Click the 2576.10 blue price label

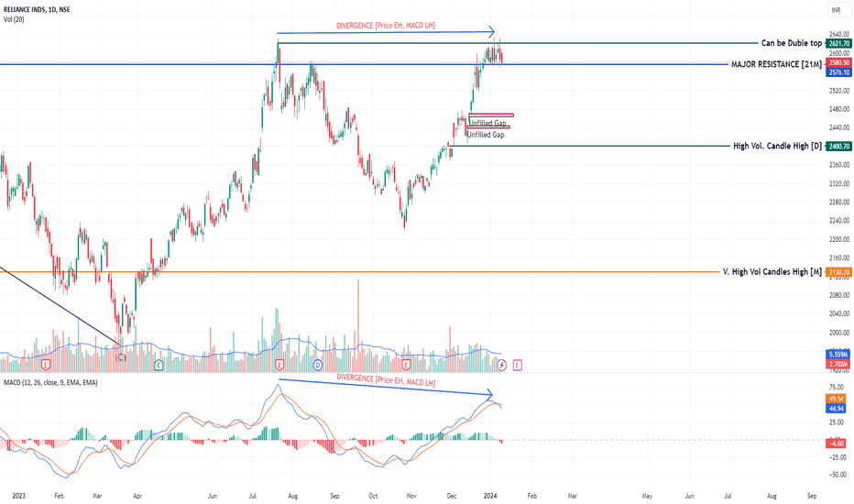pyautogui.click(x=838, y=72)
